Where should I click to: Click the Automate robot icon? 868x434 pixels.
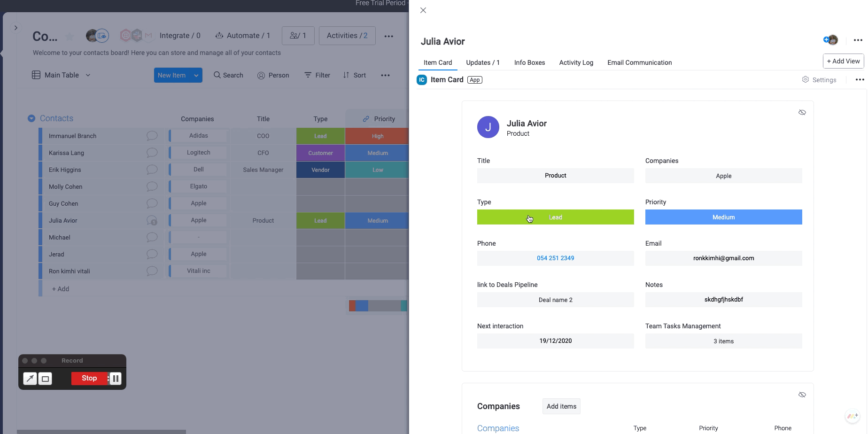219,36
